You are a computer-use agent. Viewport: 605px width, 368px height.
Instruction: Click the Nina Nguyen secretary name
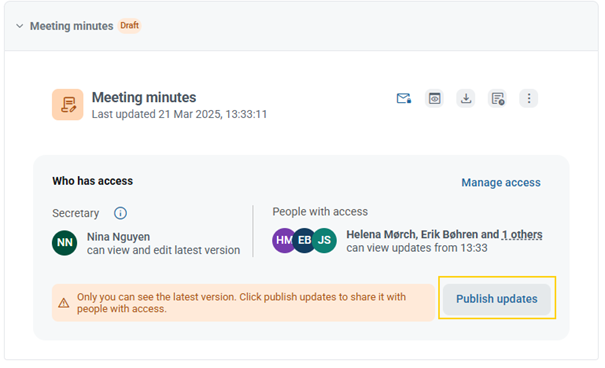click(118, 236)
